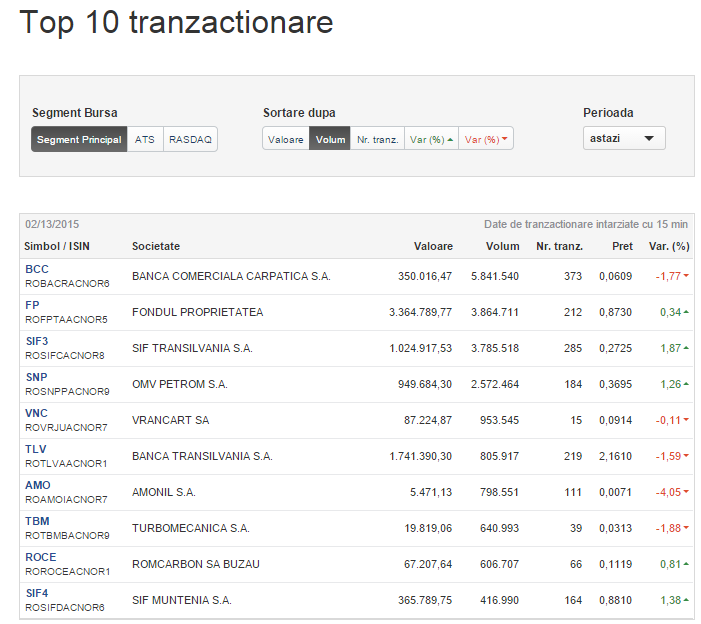Click SIF MUNTENIA S.A. company name

point(182,600)
